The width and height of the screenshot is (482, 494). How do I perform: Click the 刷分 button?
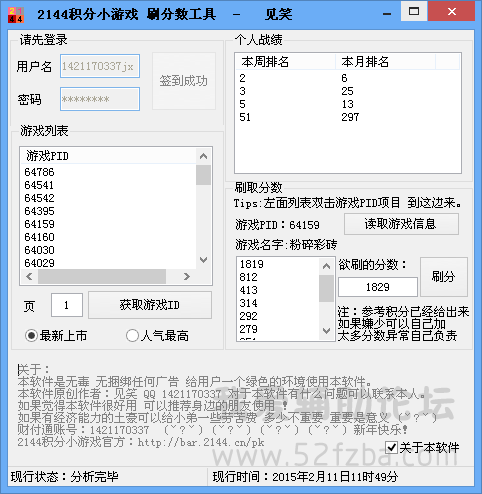pos(444,277)
